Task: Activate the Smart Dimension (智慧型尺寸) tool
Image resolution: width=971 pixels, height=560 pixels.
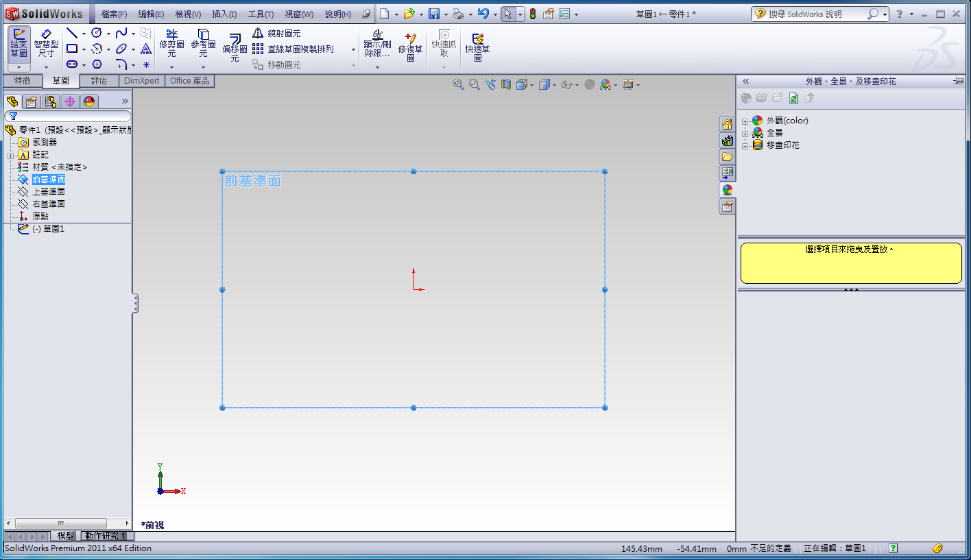Action: pos(46,43)
